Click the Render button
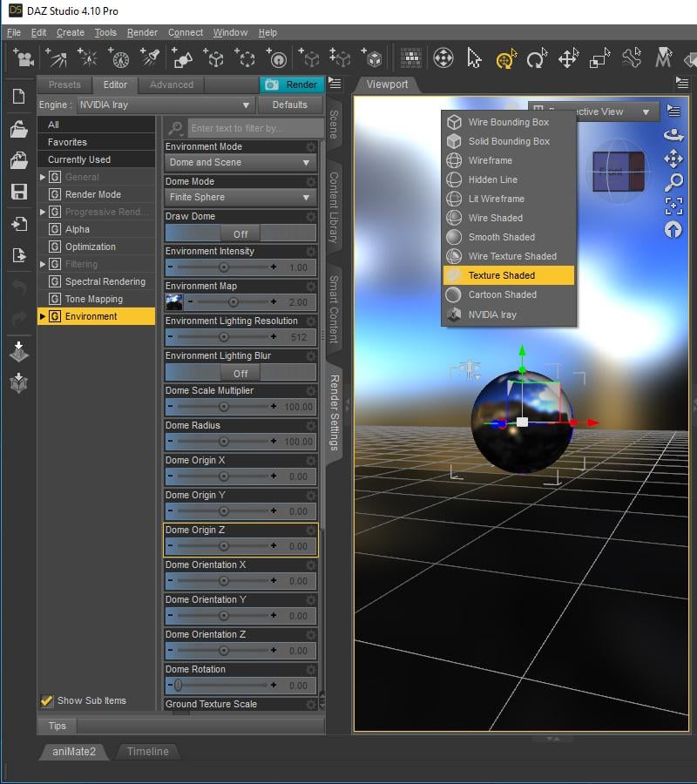 coord(292,85)
